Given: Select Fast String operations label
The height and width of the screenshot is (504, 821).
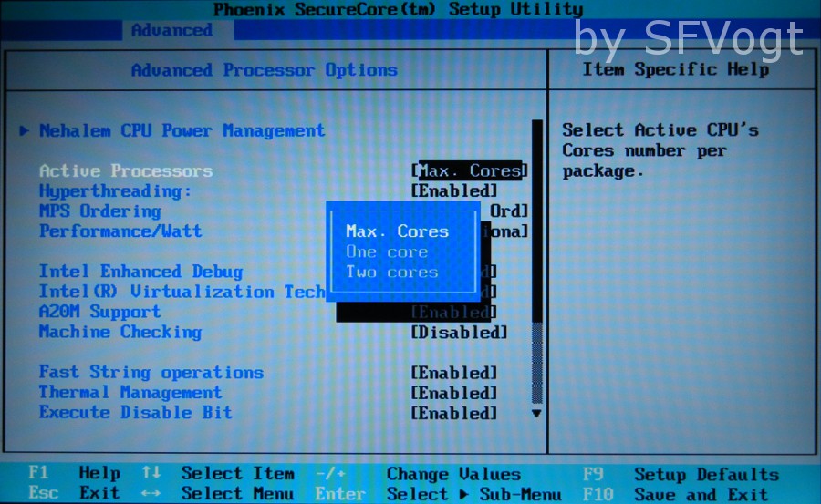Looking at the screenshot, I should [151, 372].
